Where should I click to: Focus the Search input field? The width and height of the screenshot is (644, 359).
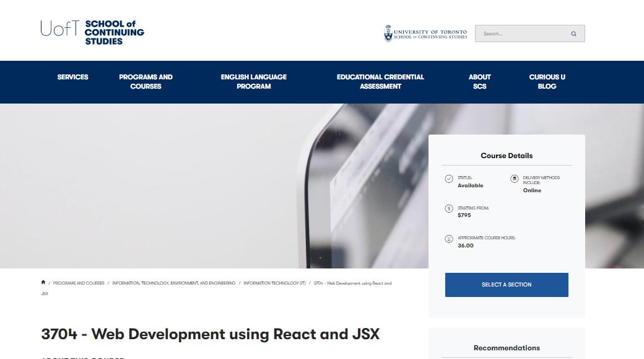(530, 33)
